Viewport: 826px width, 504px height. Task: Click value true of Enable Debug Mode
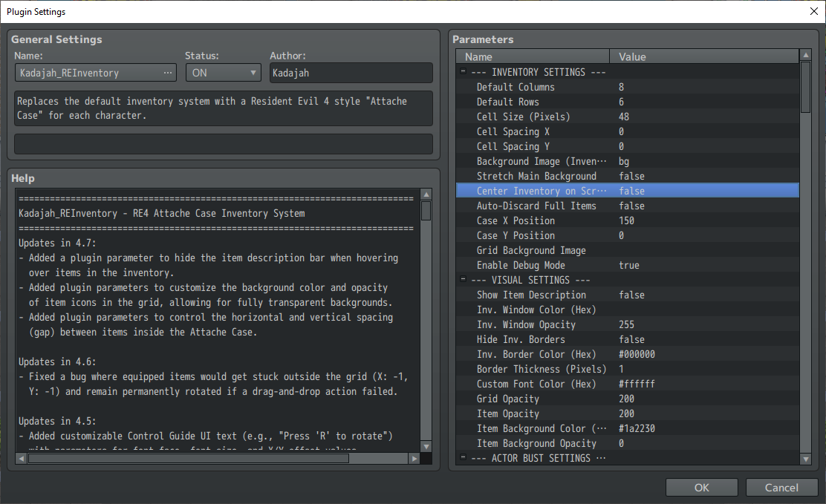[629, 265]
